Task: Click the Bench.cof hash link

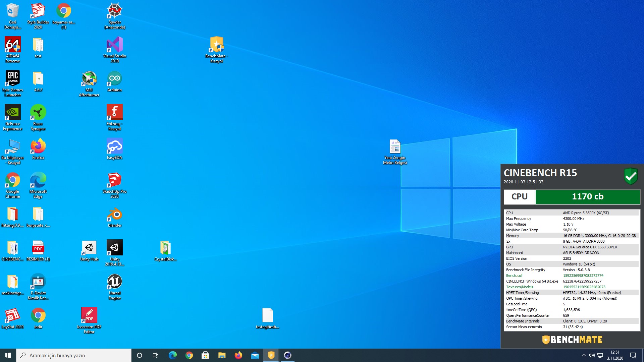Action: point(583,276)
